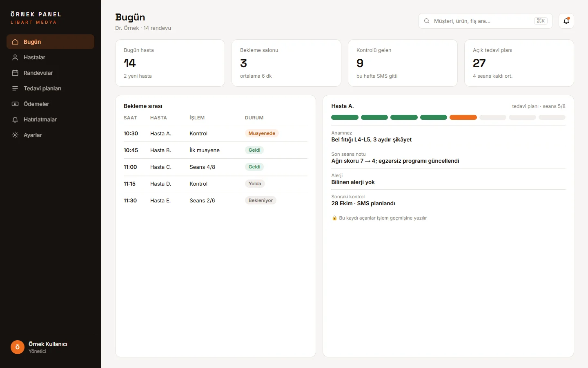Click the Hatırlatmalar bell icon in sidebar

15,119
